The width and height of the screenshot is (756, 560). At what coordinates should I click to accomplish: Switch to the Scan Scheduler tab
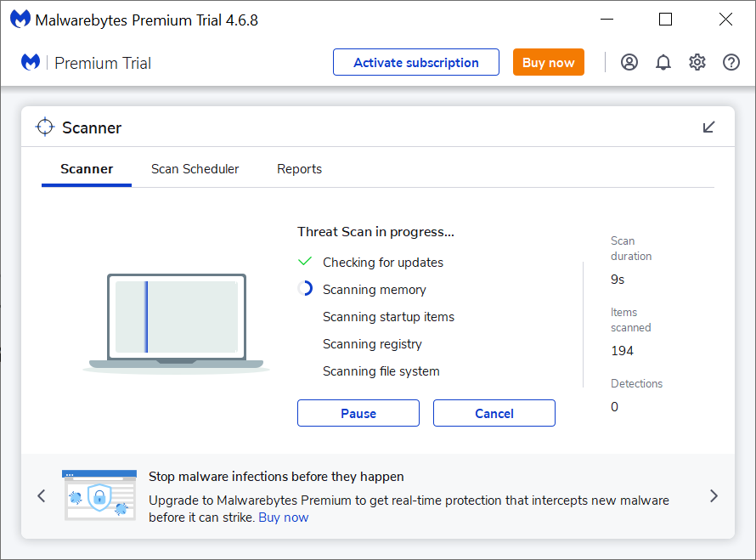[195, 169]
